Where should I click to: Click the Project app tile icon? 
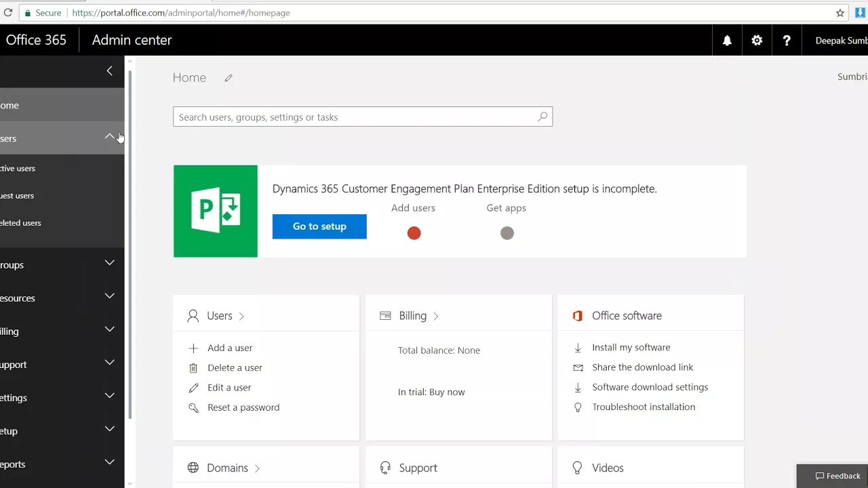coord(216,211)
